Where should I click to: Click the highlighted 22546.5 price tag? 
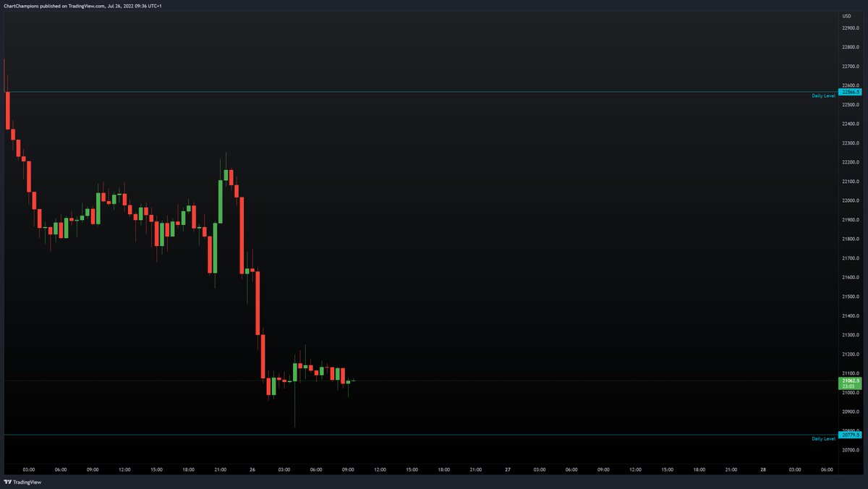pos(849,92)
